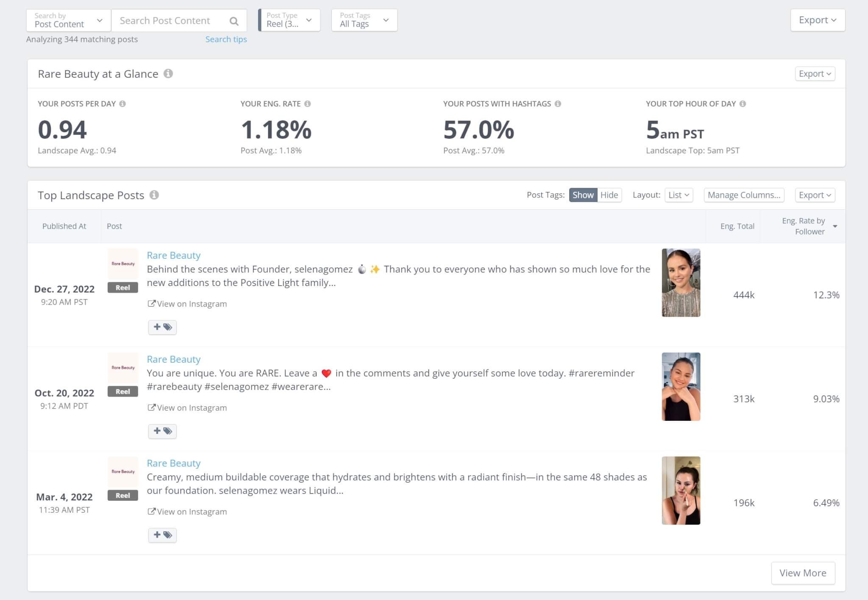
Task: Open info tooltip beside "Rare Beauty at a Glance"
Action: (168, 73)
